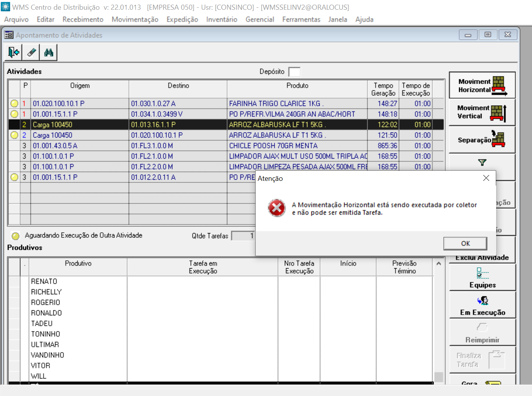Viewport: 532px width, 396px height.
Task: Click the green filter funnel icon
Action: (482, 162)
